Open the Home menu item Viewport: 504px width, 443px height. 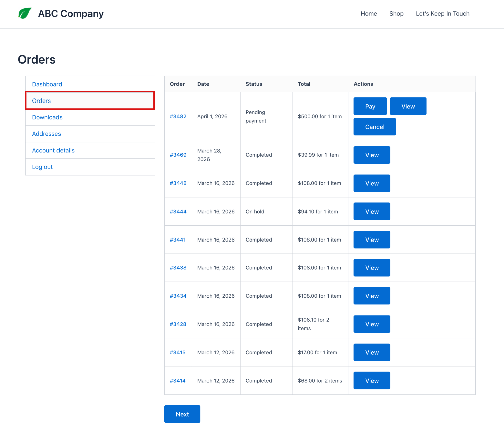(369, 14)
